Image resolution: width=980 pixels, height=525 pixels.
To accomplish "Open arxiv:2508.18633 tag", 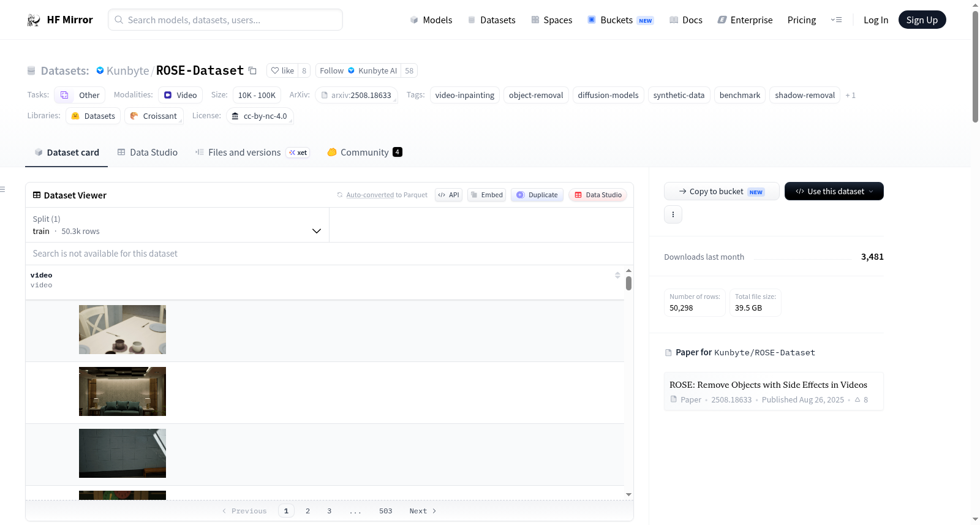I will [356, 95].
